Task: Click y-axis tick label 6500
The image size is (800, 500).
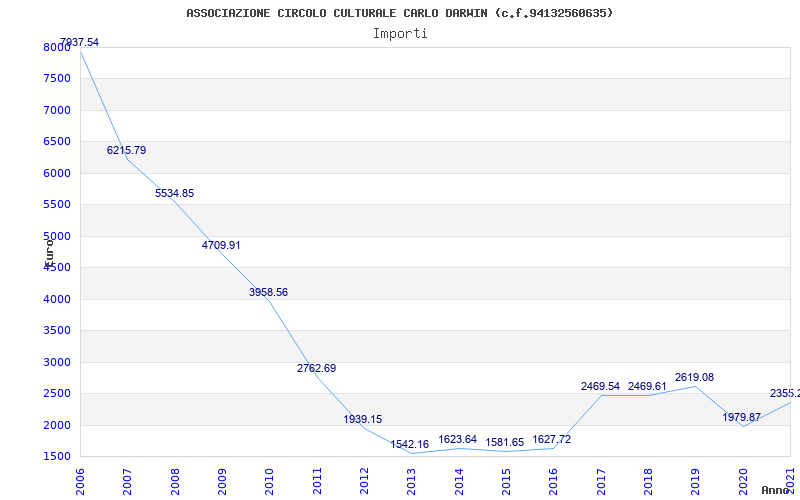Action: pyautogui.click(x=57, y=142)
